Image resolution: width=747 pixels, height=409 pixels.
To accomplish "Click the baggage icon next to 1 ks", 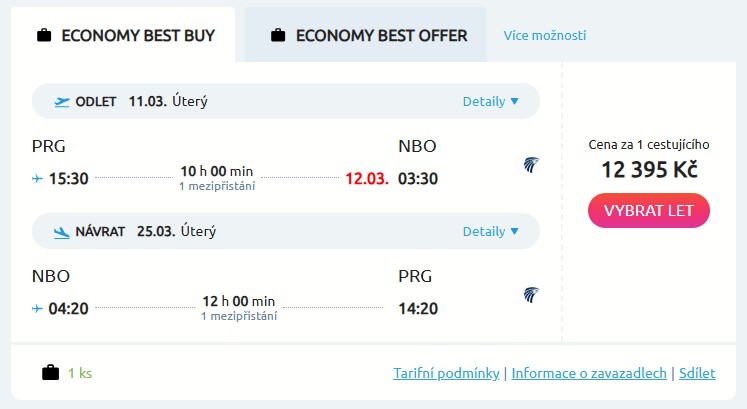I will pyautogui.click(x=50, y=373).
